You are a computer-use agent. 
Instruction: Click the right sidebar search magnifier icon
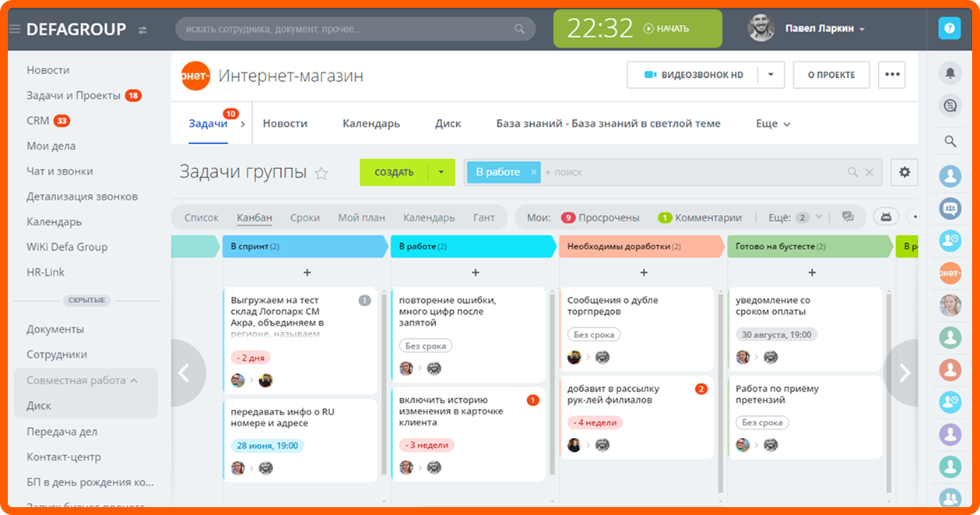[950, 142]
